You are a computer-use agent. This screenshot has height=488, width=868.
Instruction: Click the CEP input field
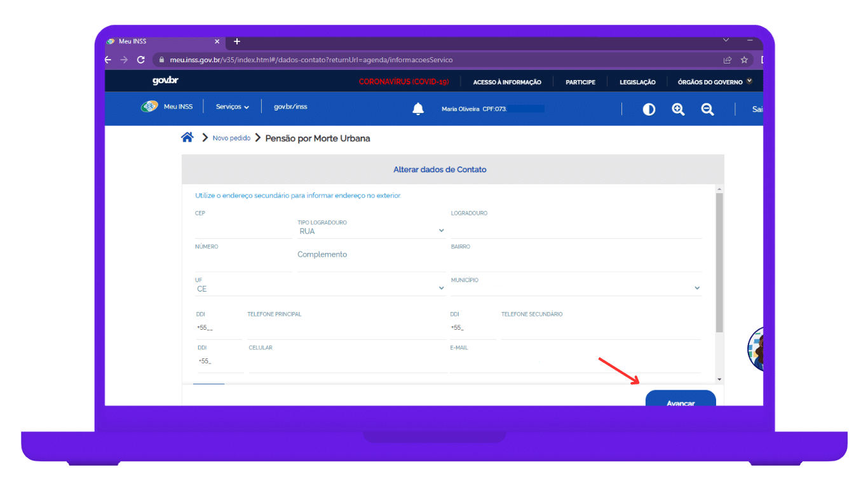point(243,230)
